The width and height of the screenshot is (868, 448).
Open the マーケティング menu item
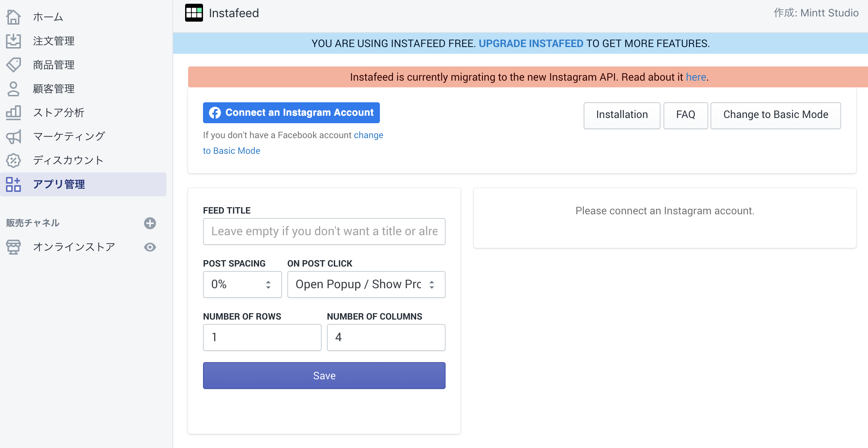pos(84,137)
